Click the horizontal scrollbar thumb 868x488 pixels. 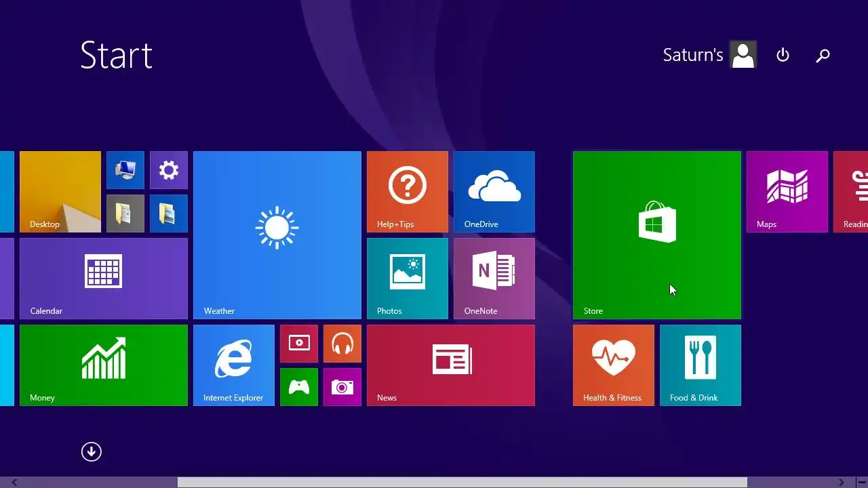462,482
